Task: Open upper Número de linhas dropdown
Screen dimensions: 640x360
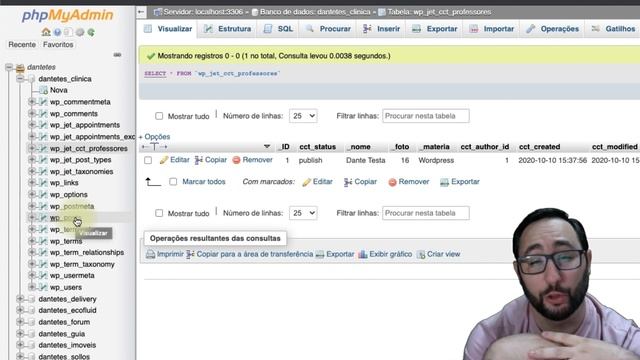Action: [x=303, y=116]
